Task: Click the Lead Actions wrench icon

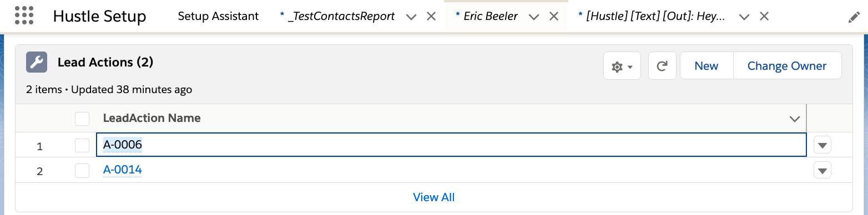Action: click(37, 63)
